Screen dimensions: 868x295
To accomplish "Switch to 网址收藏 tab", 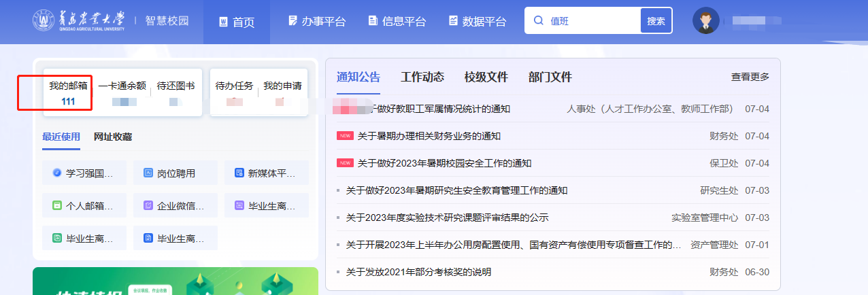I will click(x=113, y=137).
